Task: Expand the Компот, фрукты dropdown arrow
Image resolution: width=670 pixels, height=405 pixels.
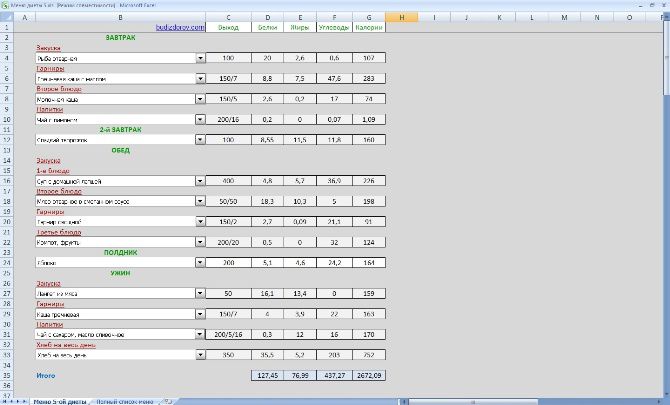Action: (x=199, y=242)
